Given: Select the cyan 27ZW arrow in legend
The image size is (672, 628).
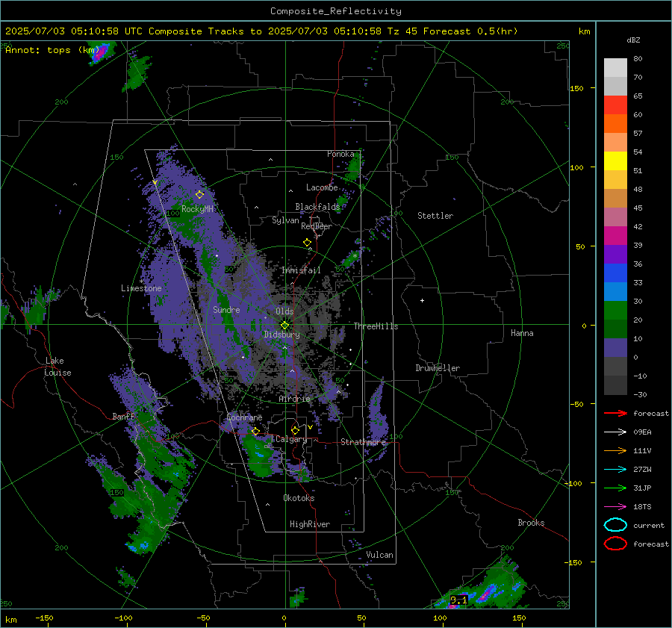Looking at the screenshot, I should [615, 470].
